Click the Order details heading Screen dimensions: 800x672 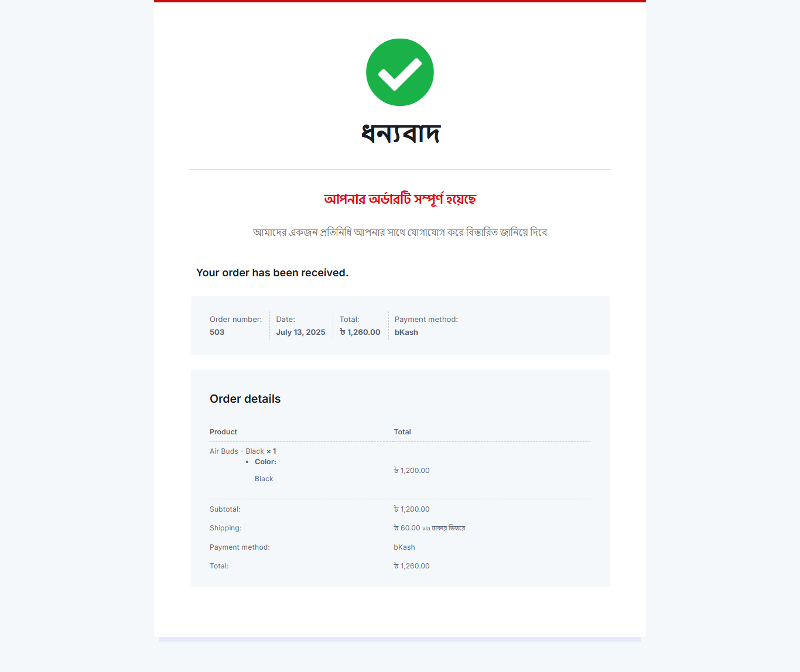tap(245, 399)
